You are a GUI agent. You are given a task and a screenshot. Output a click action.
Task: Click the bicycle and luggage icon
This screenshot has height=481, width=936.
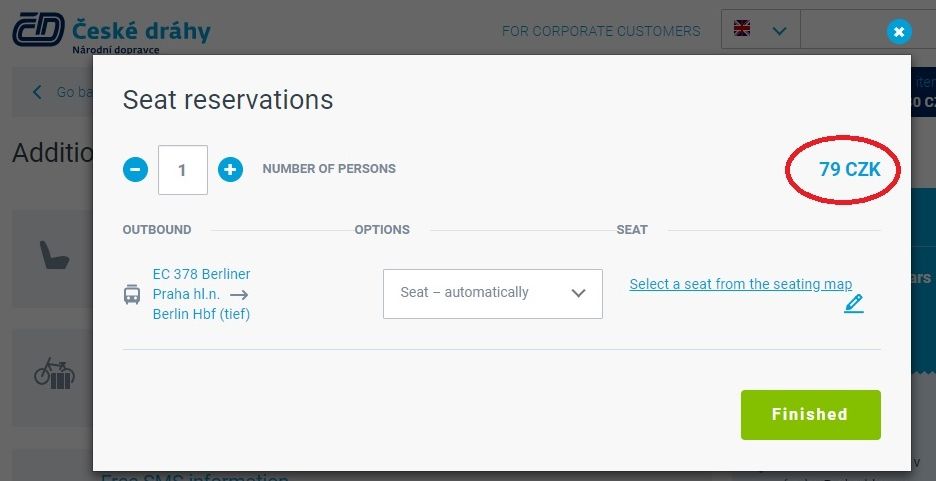pos(54,374)
